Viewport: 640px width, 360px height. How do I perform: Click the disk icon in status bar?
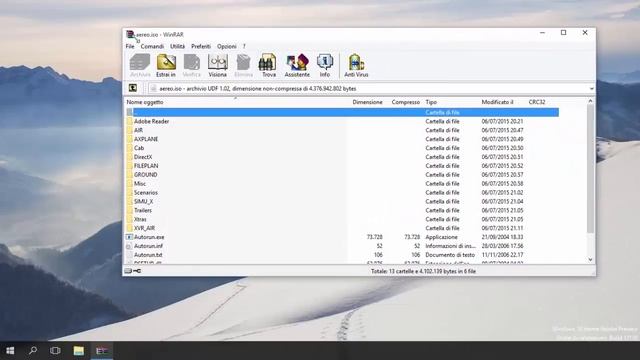[128, 271]
